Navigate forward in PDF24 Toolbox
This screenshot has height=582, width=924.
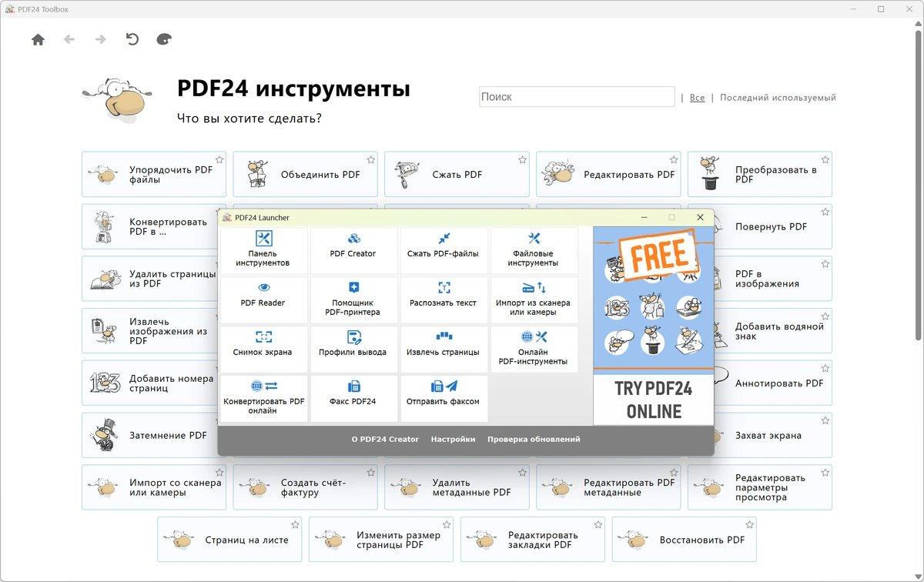tap(101, 39)
